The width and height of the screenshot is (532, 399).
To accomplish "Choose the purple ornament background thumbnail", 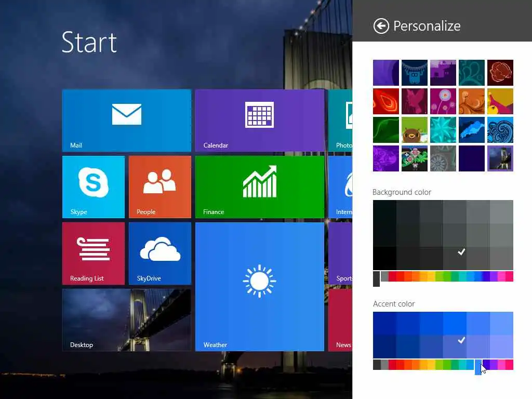I will (x=386, y=158).
